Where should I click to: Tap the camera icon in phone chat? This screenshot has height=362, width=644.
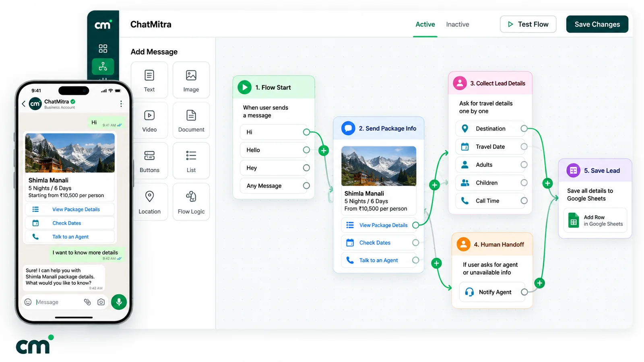pyautogui.click(x=101, y=302)
